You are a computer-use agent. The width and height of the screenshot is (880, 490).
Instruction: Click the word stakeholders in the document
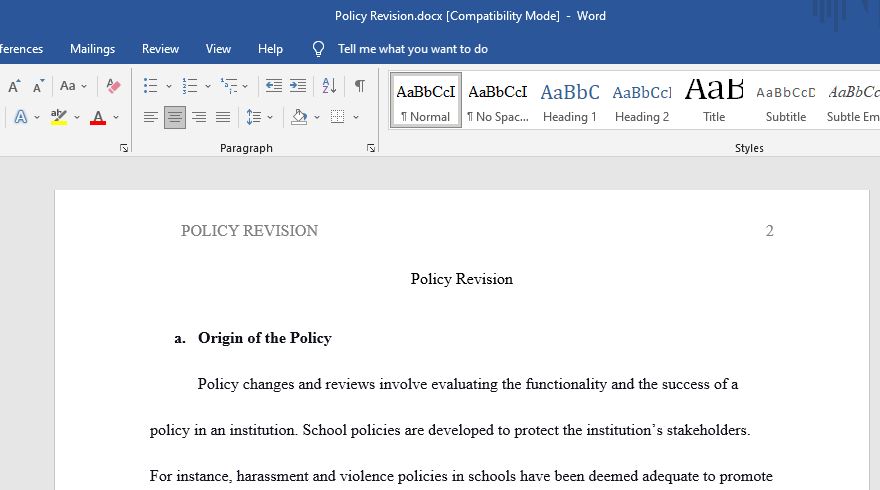coord(708,430)
